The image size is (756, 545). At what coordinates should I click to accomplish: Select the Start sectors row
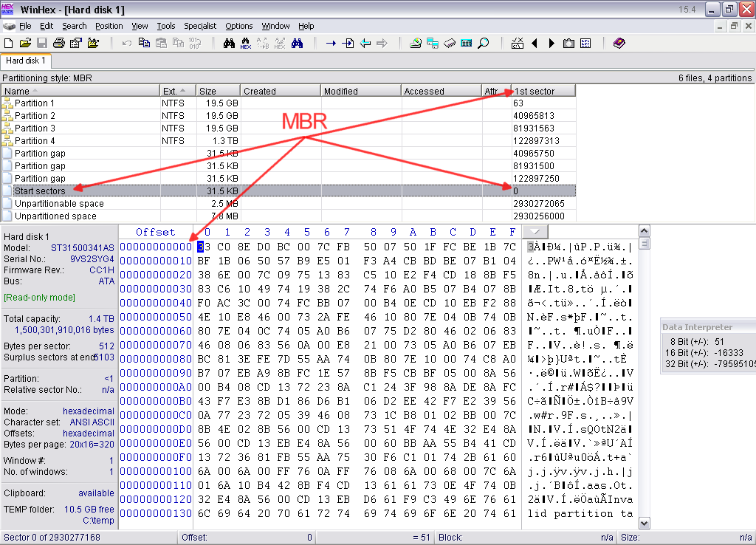click(289, 191)
